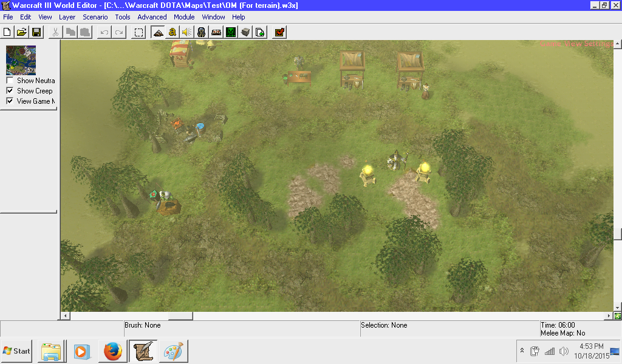Screen dimensions: 622x364
Task: Click the minimap preview thumbnail
Action: [x=21, y=60]
